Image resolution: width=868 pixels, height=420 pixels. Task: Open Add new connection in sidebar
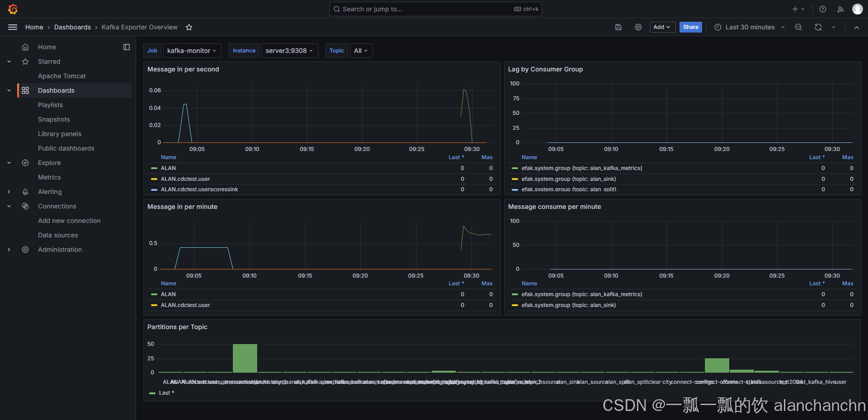click(69, 221)
